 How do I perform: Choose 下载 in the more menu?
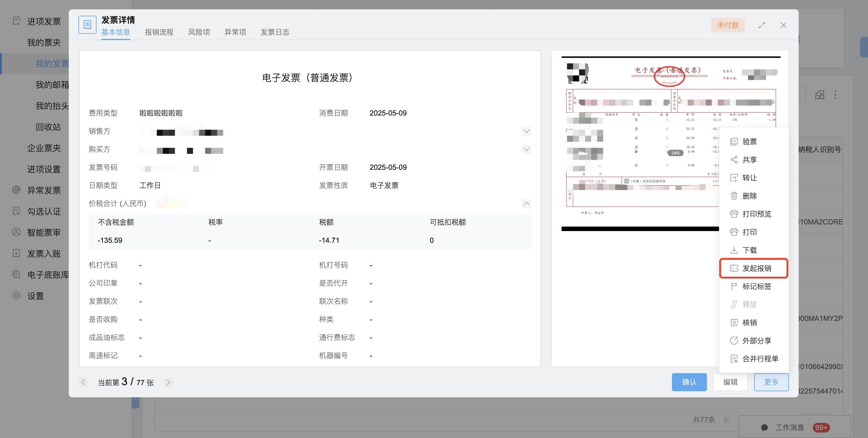tap(753, 250)
